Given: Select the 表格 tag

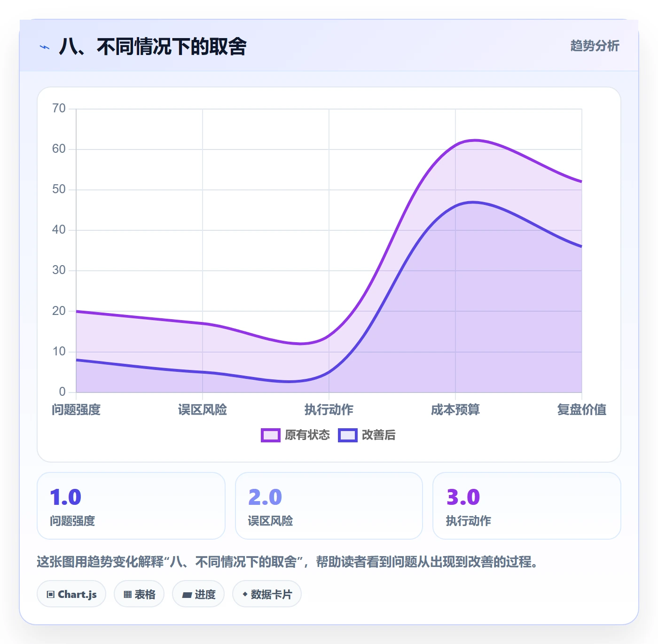Looking at the screenshot, I should click(139, 594).
